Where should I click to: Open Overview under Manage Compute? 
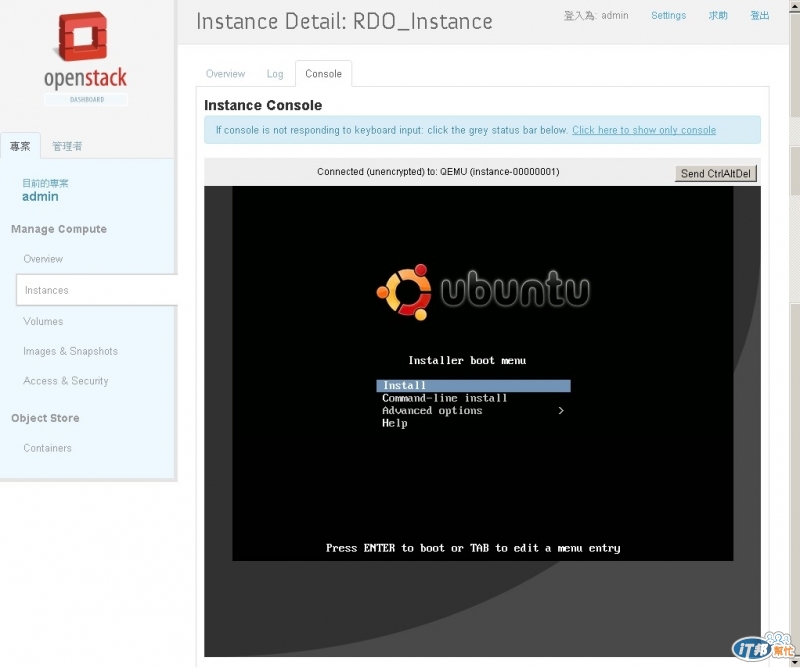pyautogui.click(x=43, y=259)
